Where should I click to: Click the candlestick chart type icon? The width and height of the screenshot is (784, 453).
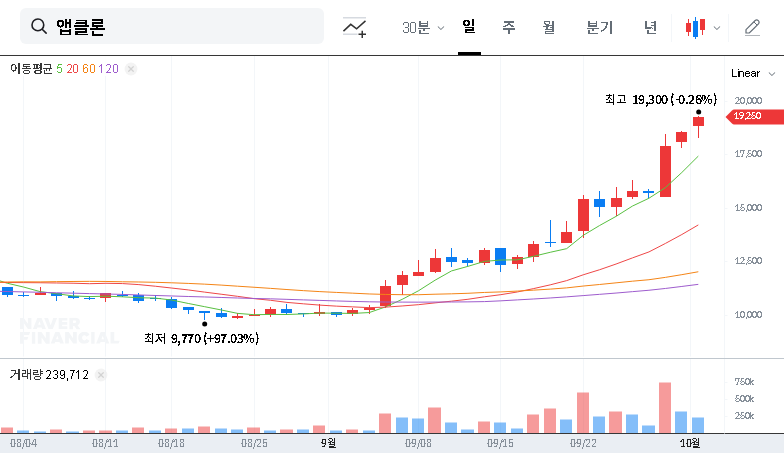pyautogui.click(x=695, y=28)
